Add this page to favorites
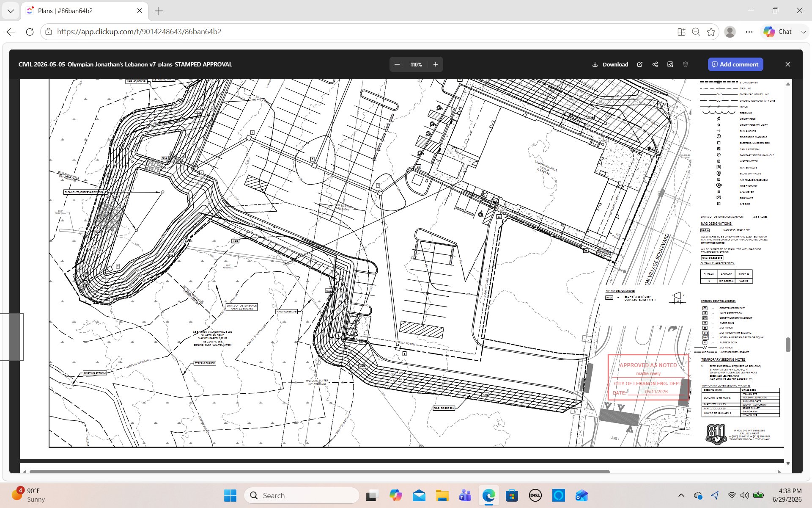812x508 pixels. pos(711,32)
